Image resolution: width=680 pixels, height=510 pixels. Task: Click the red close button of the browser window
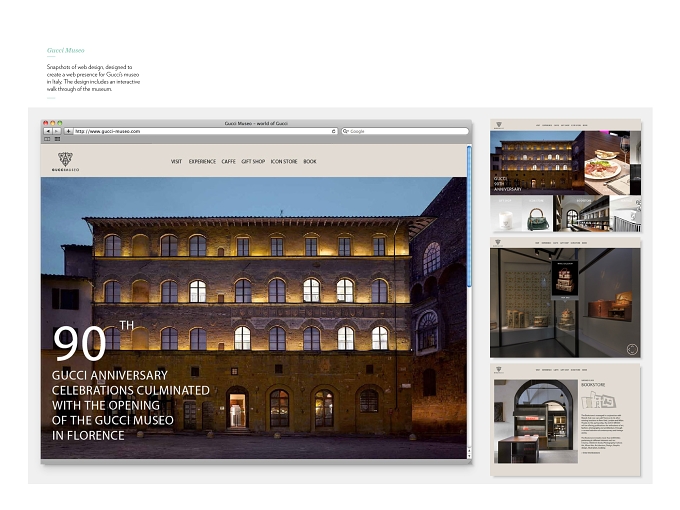pyautogui.click(x=46, y=123)
